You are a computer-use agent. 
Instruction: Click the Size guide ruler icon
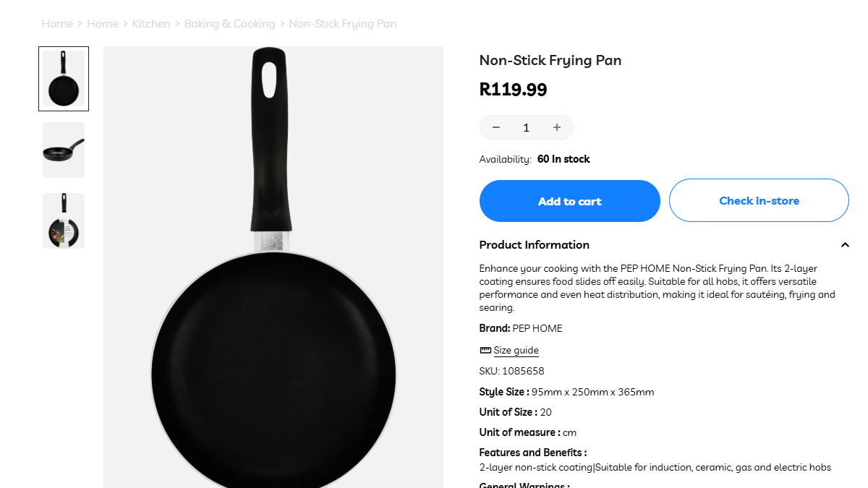(485, 351)
